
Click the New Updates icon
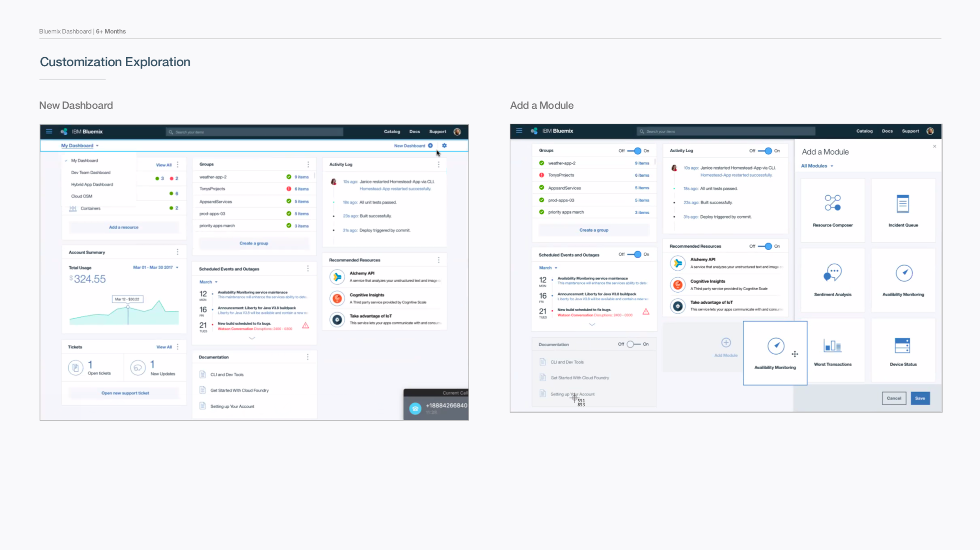click(138, 368)
